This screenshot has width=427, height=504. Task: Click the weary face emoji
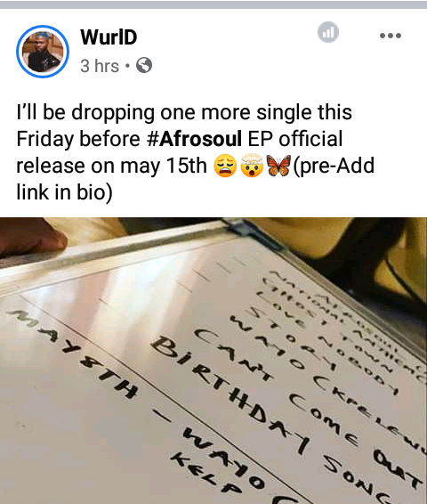click(225, 166)
